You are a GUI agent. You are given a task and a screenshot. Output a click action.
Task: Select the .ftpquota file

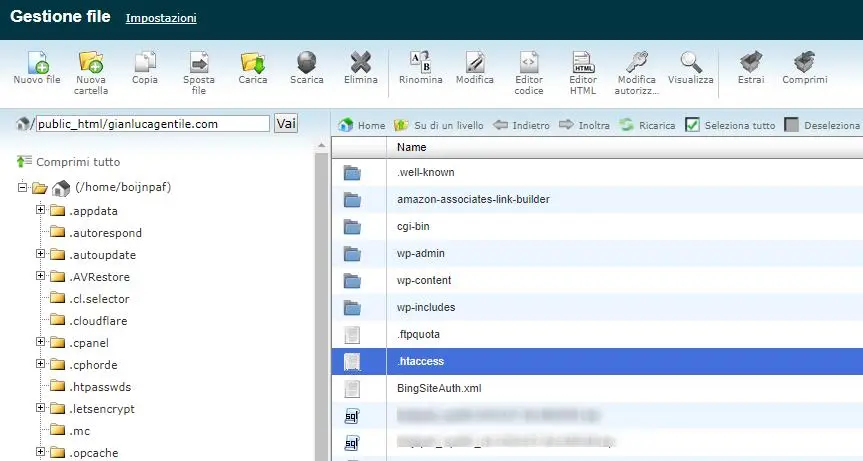click(x=597, y=334)
